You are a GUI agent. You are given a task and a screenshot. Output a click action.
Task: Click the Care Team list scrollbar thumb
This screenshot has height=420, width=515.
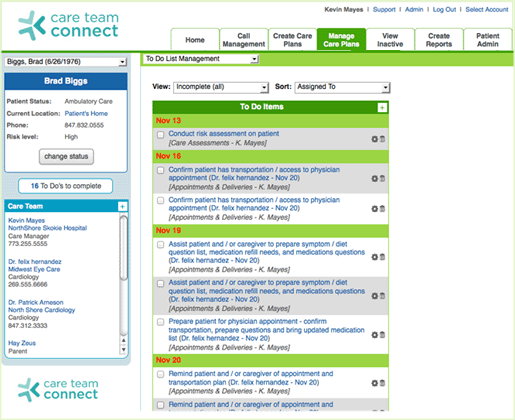pos(124,248)
